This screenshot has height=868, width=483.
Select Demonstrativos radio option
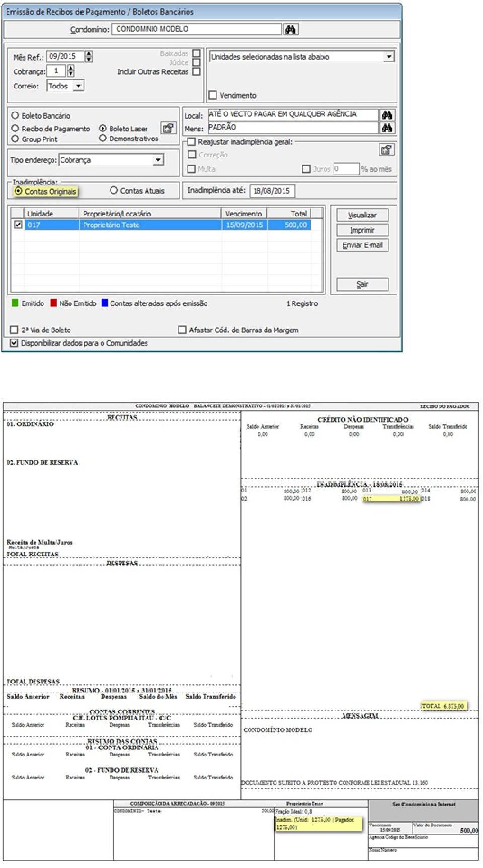[x=103, y=138]
